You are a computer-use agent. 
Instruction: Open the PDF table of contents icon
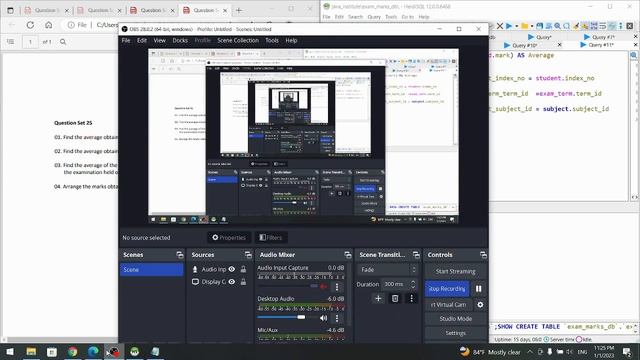click(x=11, y=42)
